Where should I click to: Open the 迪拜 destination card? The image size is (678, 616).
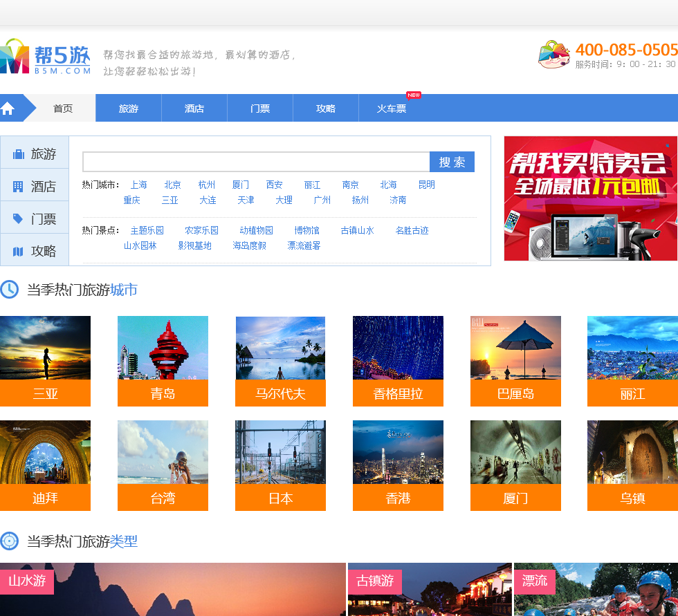pos(46,466)
